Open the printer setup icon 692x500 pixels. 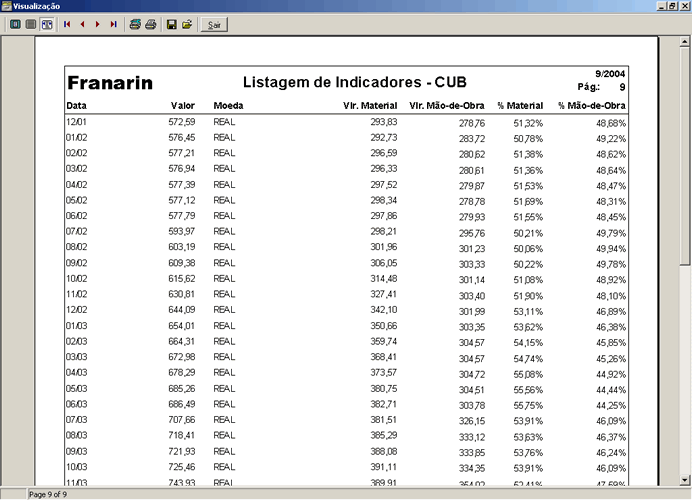click(135, 24)
